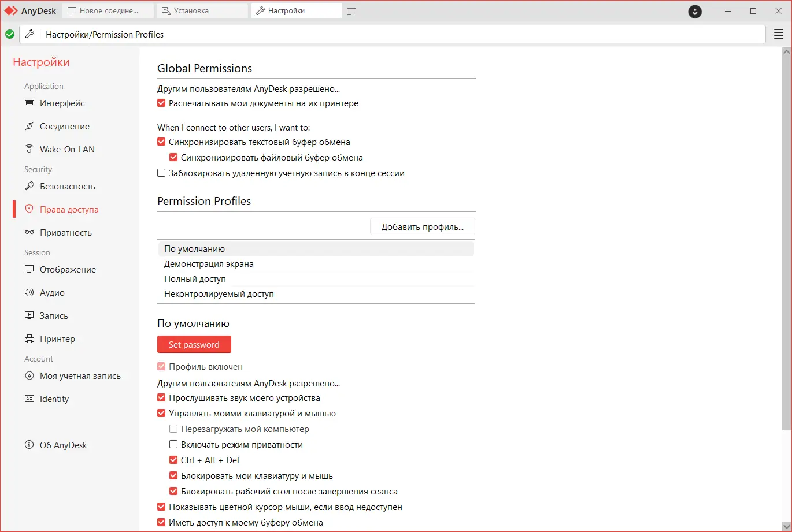Screen dimensions: 792x532
Task: Click the Global Permissions heading
Action: [x=205, y=68]
